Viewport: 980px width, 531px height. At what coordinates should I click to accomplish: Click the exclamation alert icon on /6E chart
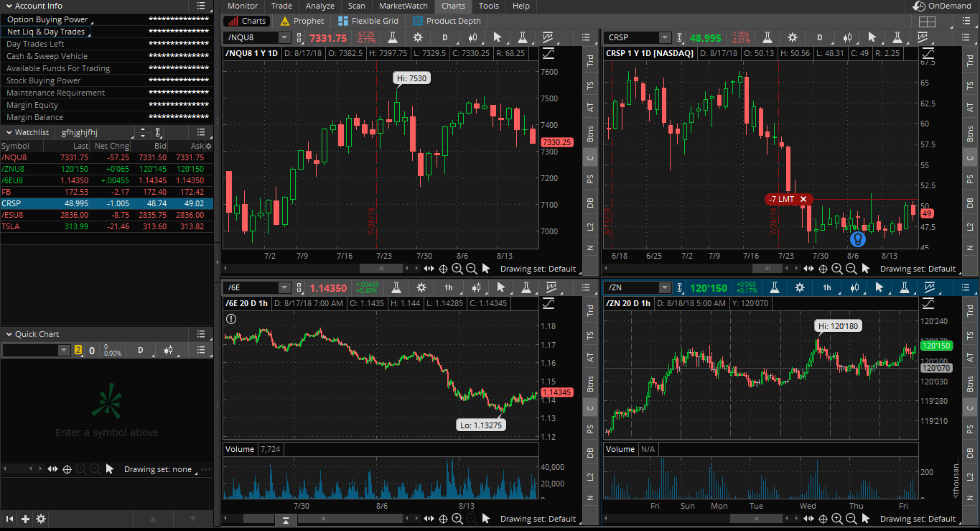231,319
